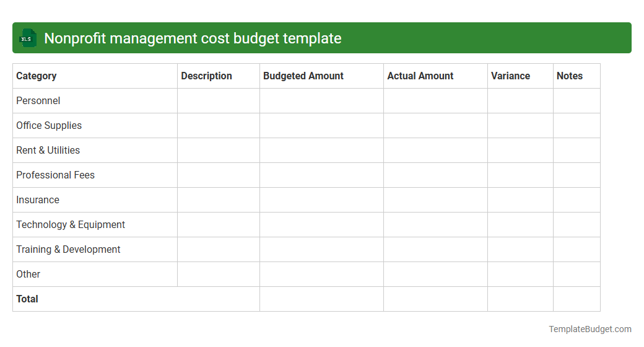Click the Rent & Utilities Variance cell

pos(520,151)
